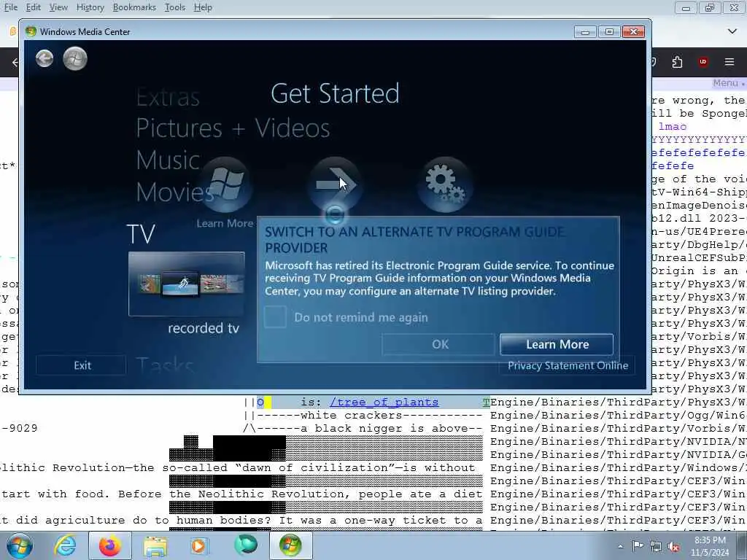
Task: Expand the Firefox tab list chevron
Action: 732,31
